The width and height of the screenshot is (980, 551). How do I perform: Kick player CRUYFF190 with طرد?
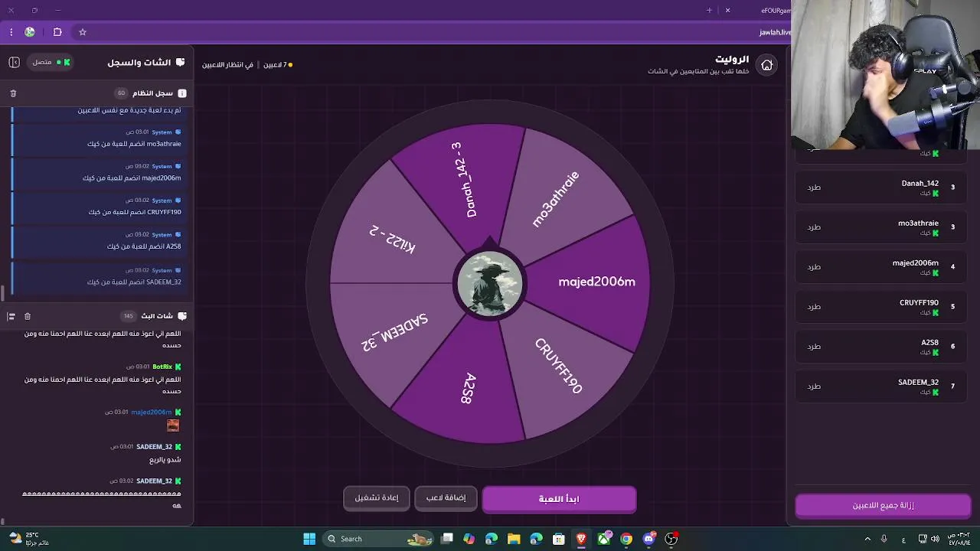[814, 307]
